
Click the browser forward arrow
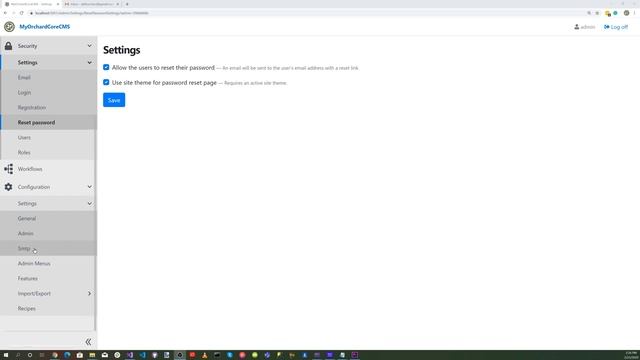(x=13, y=13)
